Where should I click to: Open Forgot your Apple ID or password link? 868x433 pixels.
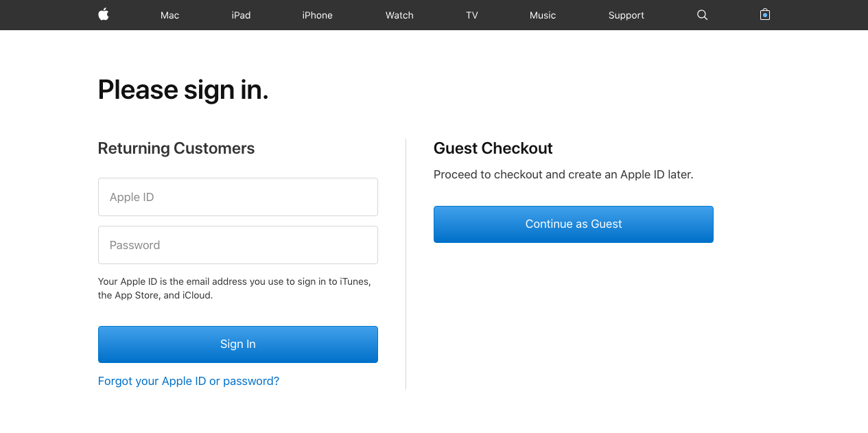[189, 381]
